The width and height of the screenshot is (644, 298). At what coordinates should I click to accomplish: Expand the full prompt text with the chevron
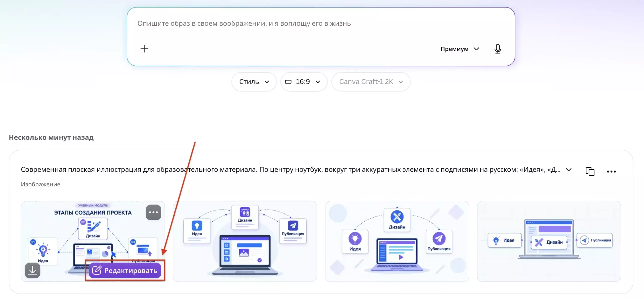click(x=569, y=170)
